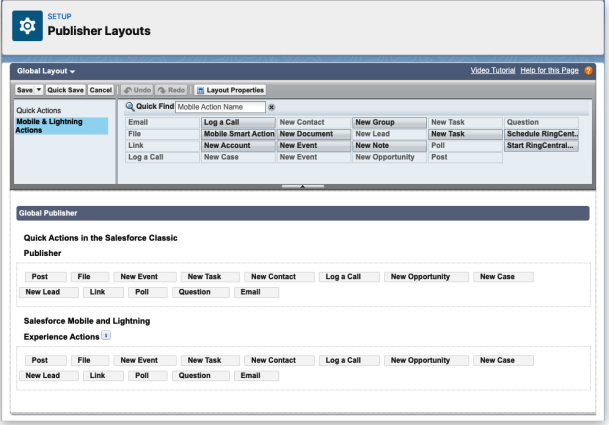Click the Question item in the palette
Viewport: 609px width, 425px height.
pos(541,122)
